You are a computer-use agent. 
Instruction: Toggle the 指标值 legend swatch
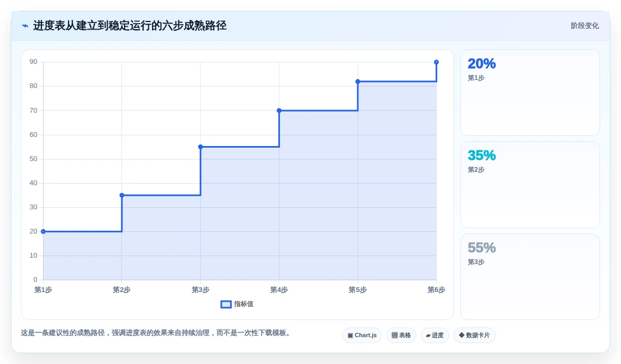226,304
